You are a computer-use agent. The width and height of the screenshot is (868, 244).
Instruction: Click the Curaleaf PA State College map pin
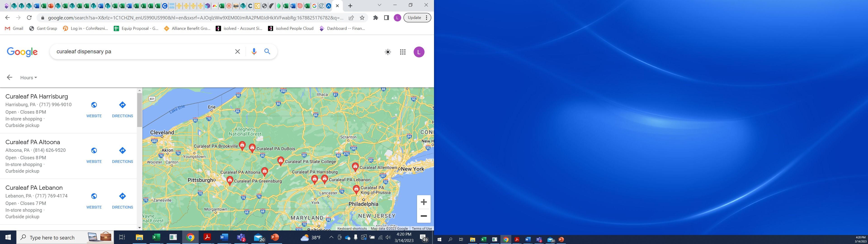[280, 160]
